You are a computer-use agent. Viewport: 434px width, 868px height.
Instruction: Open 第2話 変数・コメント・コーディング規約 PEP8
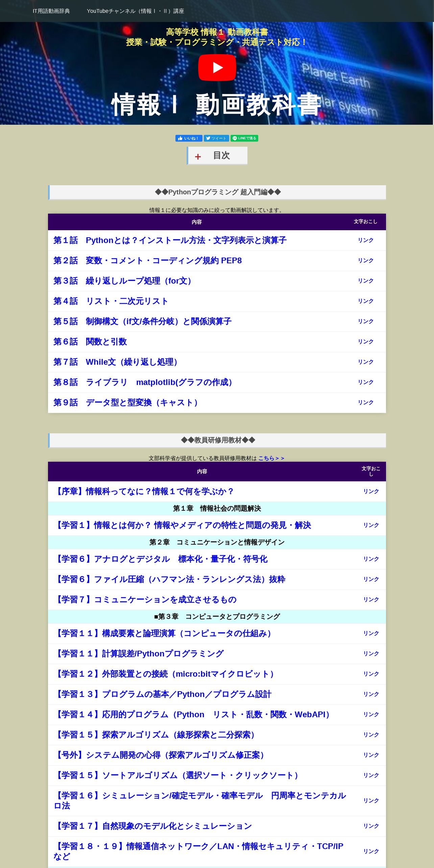(148, 261)
